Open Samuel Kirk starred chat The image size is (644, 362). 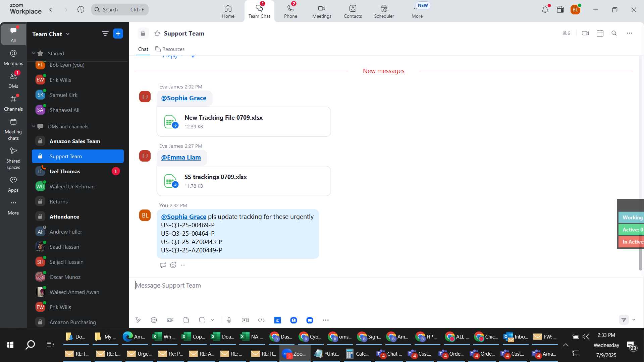click(x=78, y=95)
